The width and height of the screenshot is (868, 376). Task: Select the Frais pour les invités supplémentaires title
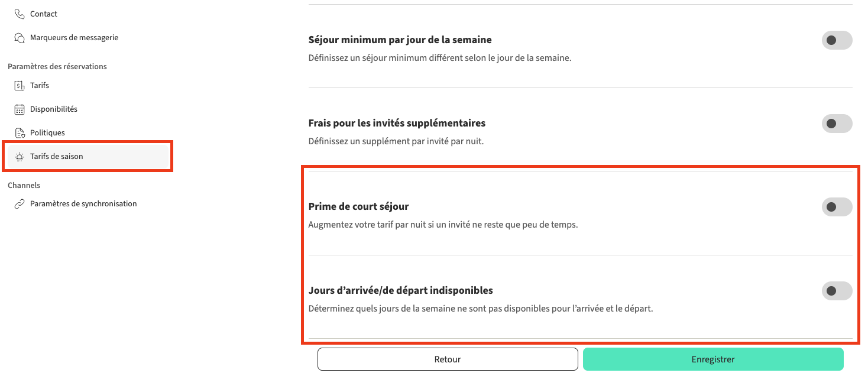(x=397, y=124)
